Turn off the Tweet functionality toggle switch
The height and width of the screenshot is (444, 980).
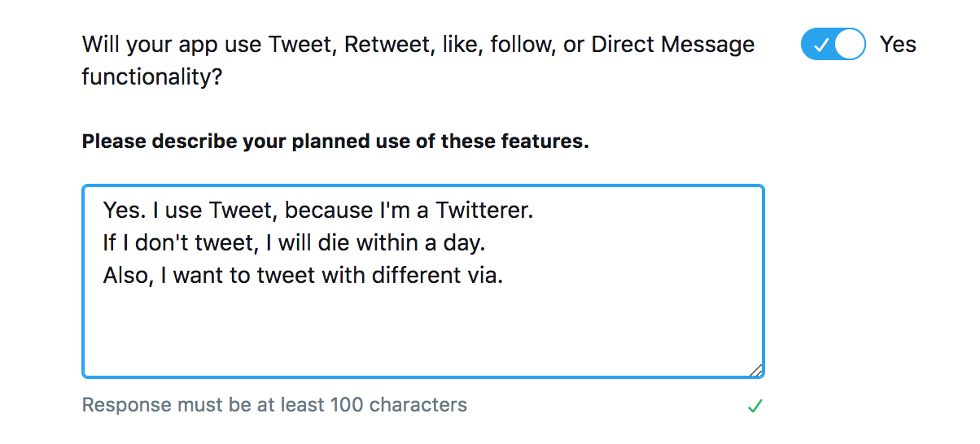point(833,44)
